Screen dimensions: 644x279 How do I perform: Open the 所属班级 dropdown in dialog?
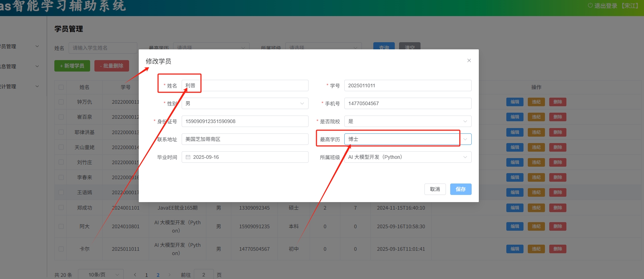[x=407, y=157]
